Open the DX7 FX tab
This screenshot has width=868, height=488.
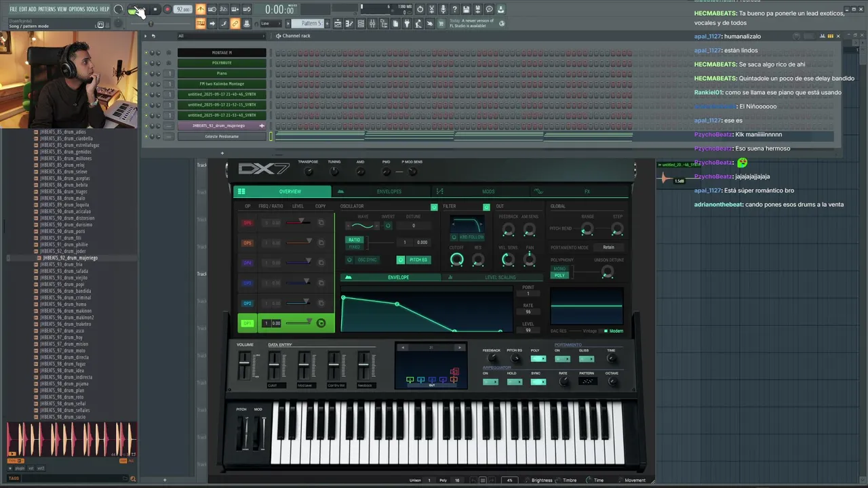(578, 192)
